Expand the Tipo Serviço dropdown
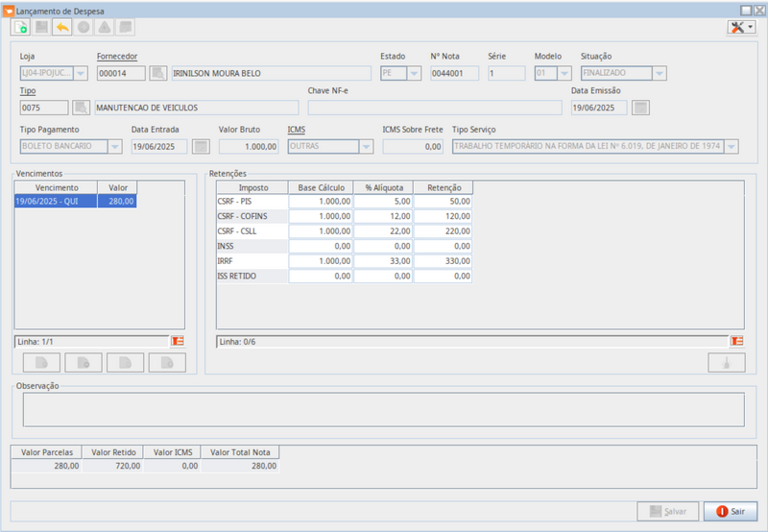Viewport: 768px width, 532px height. coord(731,146)
